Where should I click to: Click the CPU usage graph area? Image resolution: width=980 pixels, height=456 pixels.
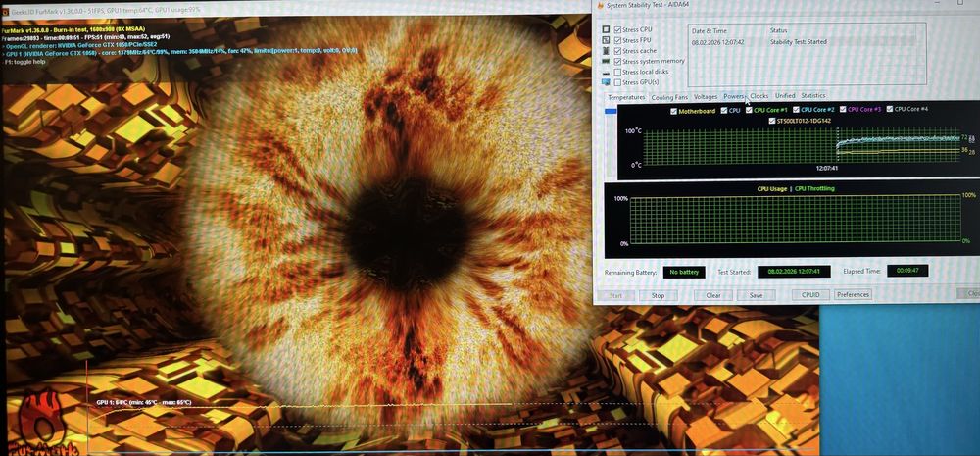(795, 220)
